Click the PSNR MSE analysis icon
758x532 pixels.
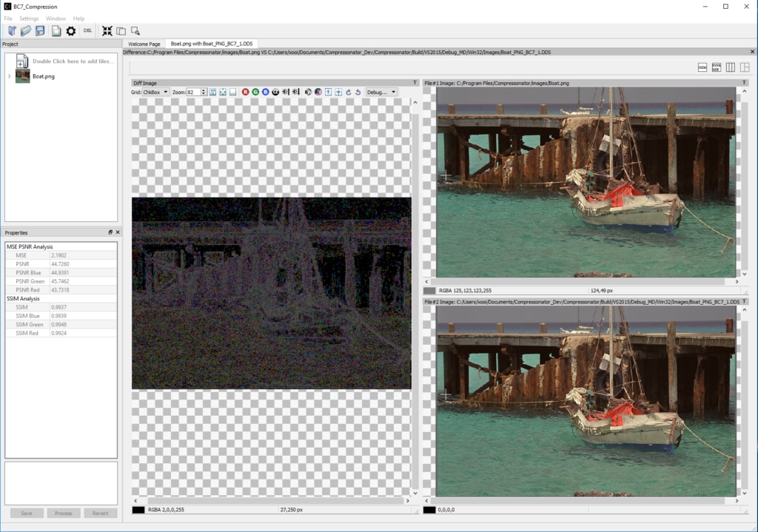coord(716,67)
